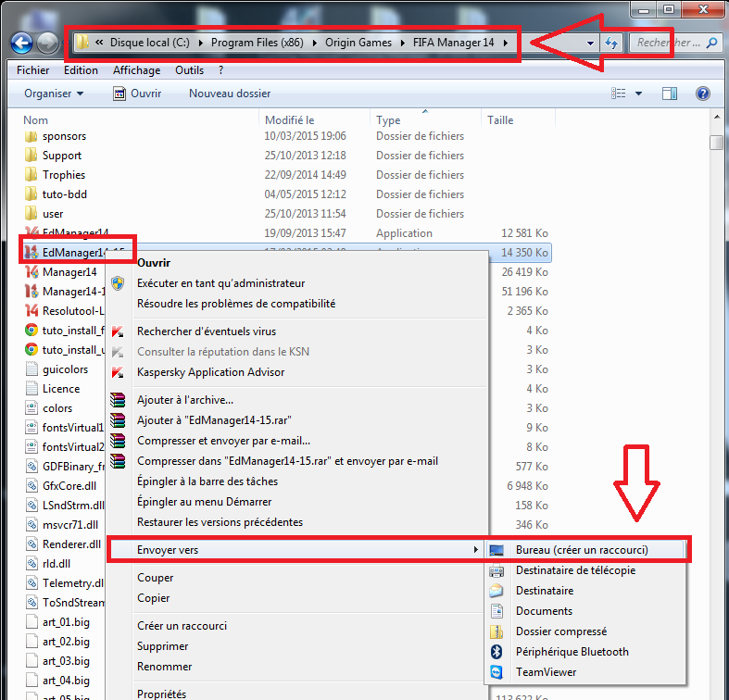Open the Outils menu
This screenshot has height=700, width=729.
189,70
